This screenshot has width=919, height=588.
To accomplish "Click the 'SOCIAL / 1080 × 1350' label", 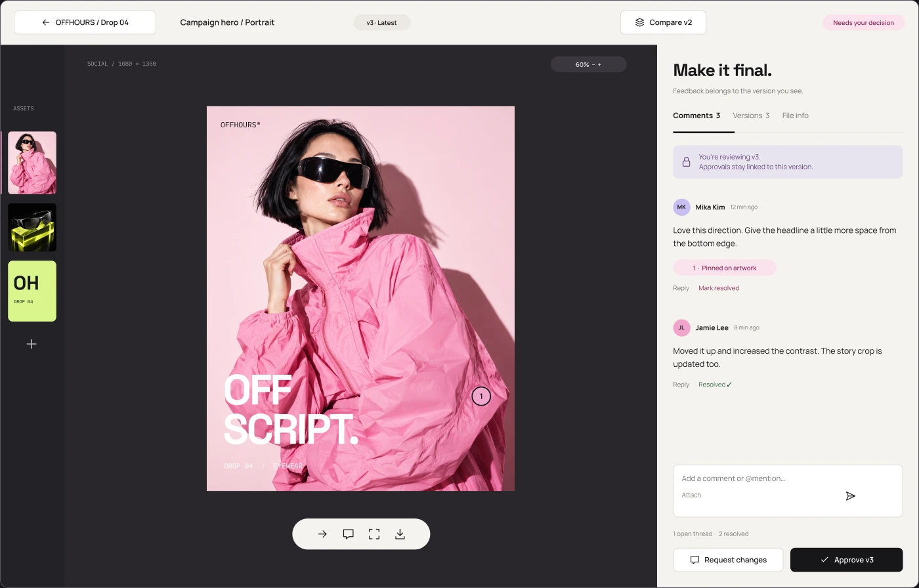I will click(x=121, y=64).
